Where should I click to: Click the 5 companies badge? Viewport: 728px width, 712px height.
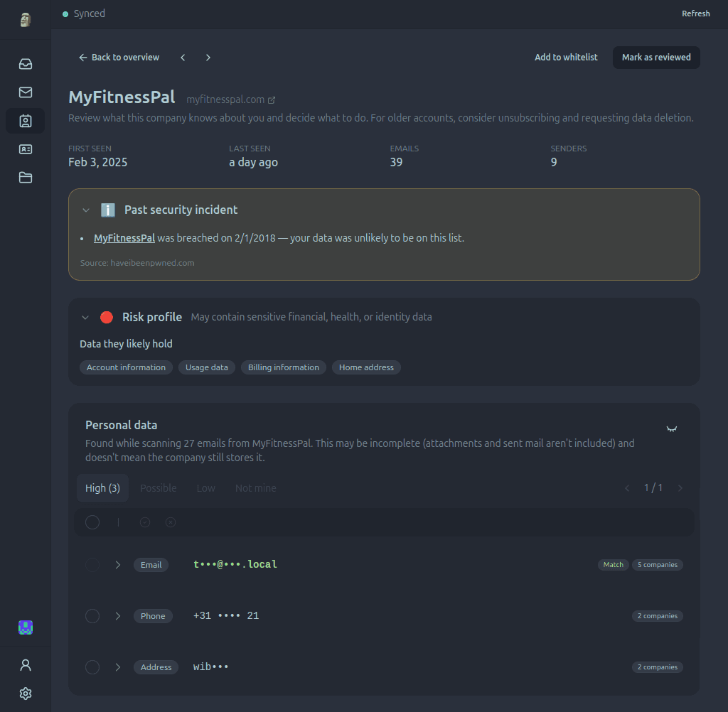(658, 565)
